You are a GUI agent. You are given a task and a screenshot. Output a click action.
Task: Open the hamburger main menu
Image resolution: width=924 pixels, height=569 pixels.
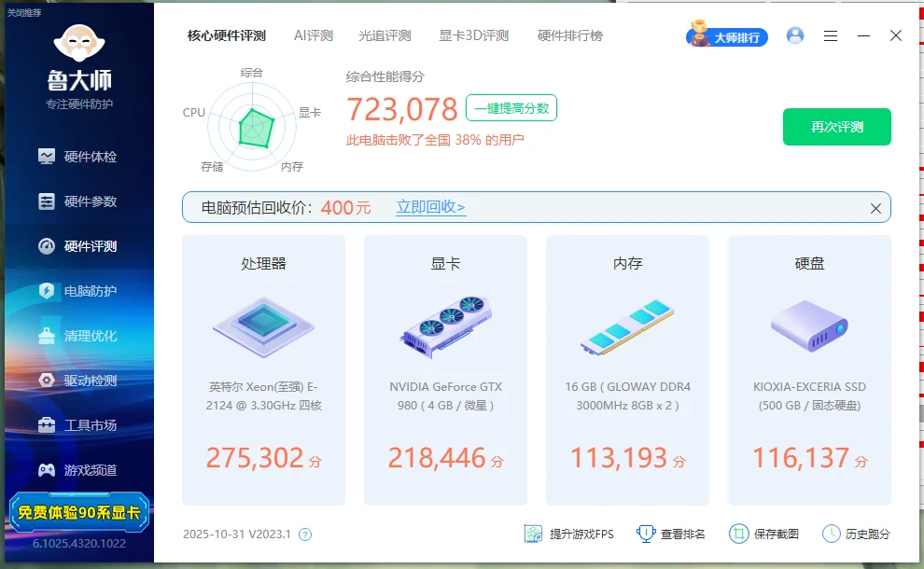pyautogui.click(x=831, y=35)
